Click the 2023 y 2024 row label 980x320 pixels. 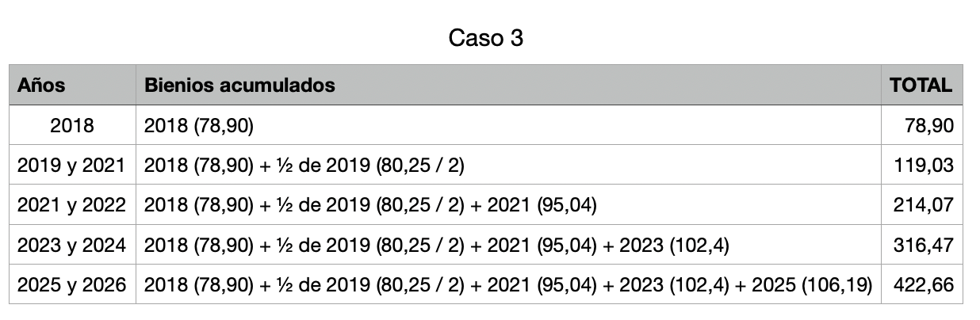[x=72, y=245]
